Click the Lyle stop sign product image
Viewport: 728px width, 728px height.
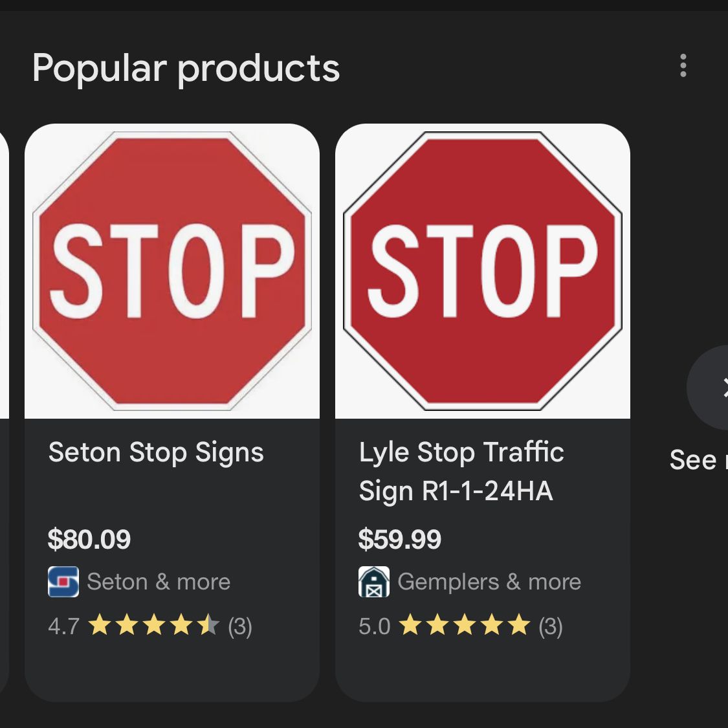click(483, 272)
